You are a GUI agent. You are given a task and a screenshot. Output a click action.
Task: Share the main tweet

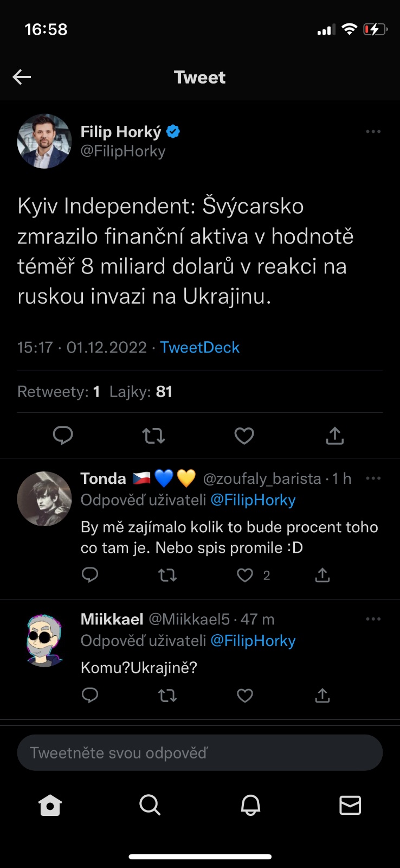[335, 435]
